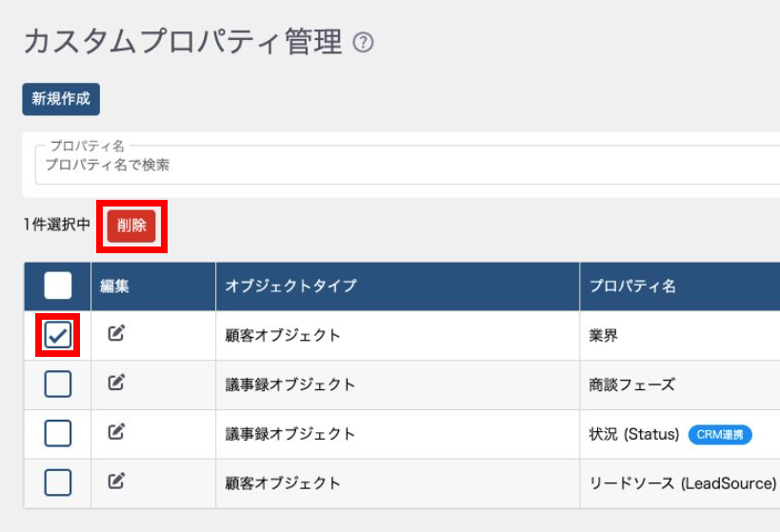Image resolution: width=780 pixels, height=532 pixels.
Task: Toggle the select-all checkbox in table header
Action: (x=58, y=286)
